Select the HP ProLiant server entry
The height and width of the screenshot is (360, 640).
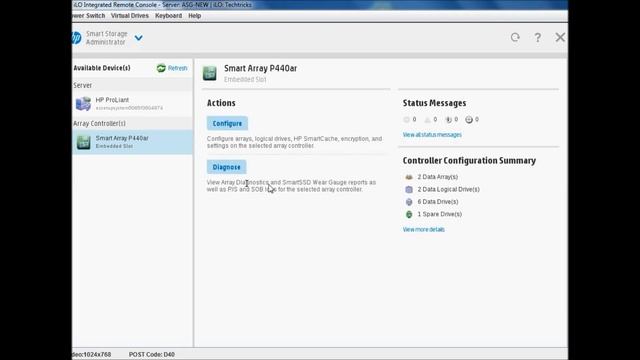(x=132, y=104)
